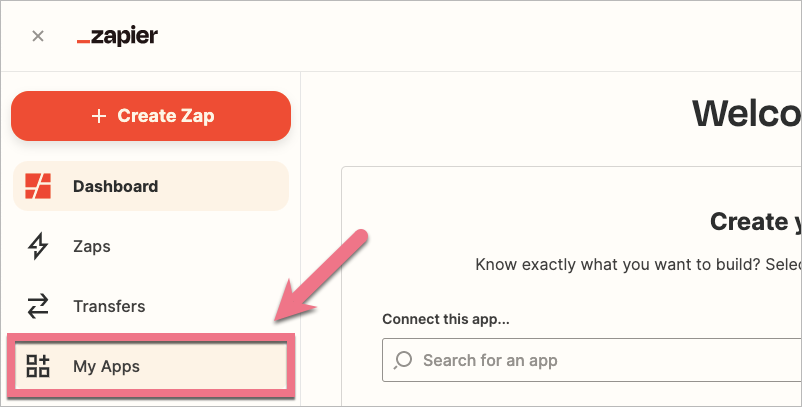Click the Zapier logo

tap(117, 36)
